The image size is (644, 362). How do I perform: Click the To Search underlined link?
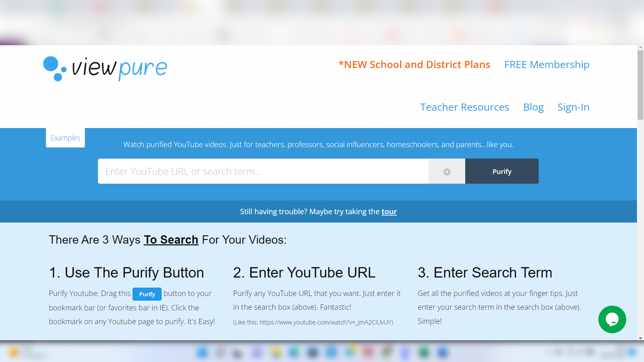(171, 240)
